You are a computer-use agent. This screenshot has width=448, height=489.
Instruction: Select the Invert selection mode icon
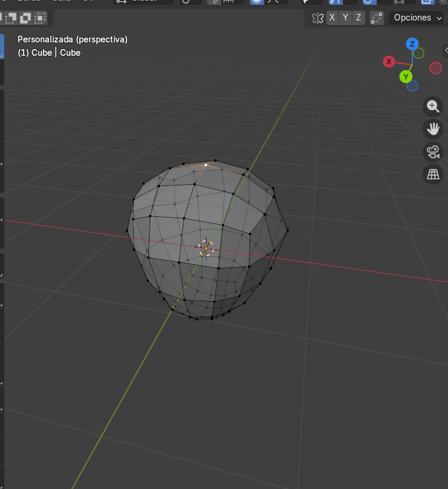[x=26, y=18]
